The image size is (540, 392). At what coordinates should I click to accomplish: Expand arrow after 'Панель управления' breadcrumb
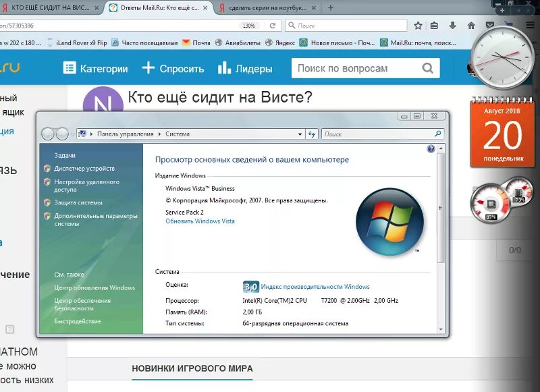click(x=159, y=134)
